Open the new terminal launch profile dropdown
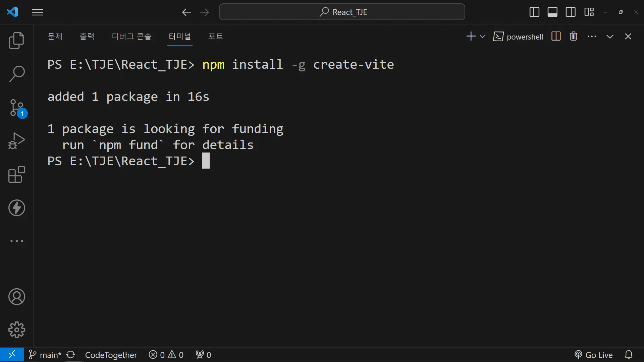 coord(483,37)
